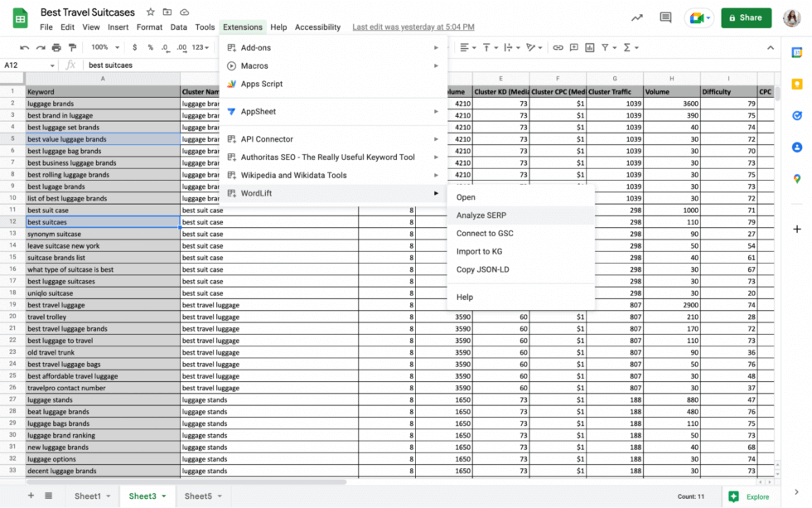Select Analyze SERP from WordLift submenu
Screen dimensions: 812x508
[x=481, y=215]
